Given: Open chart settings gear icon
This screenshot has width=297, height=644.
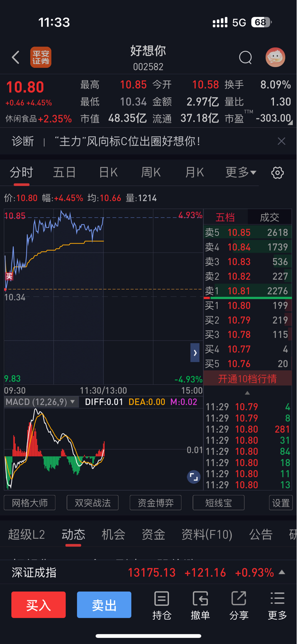Looking at the screenshot, I should (277, 173).
